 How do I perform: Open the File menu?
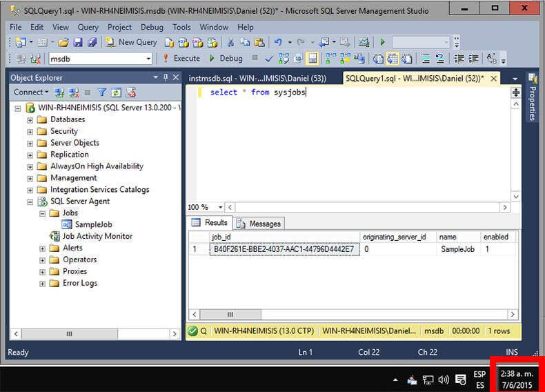[x=16, y=27]
